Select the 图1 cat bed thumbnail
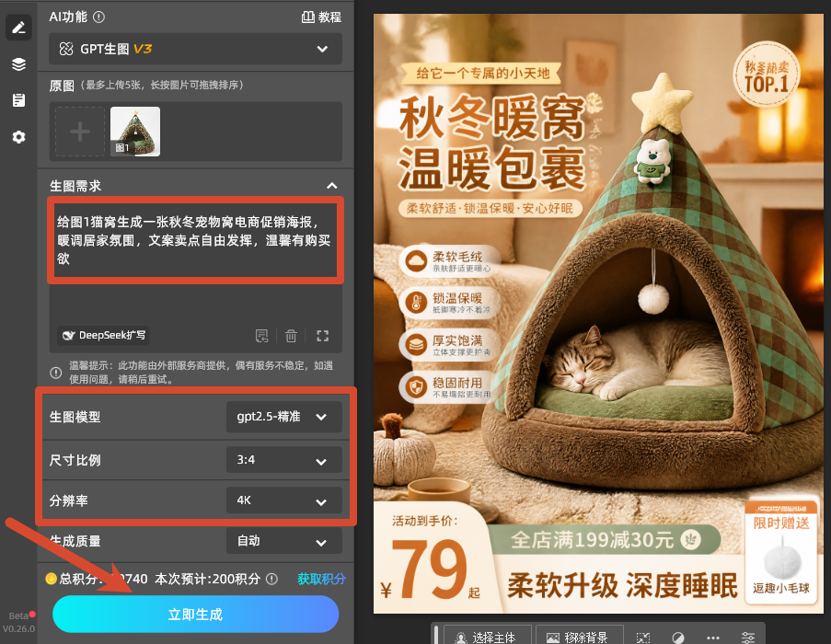 (x=135, y=132)
